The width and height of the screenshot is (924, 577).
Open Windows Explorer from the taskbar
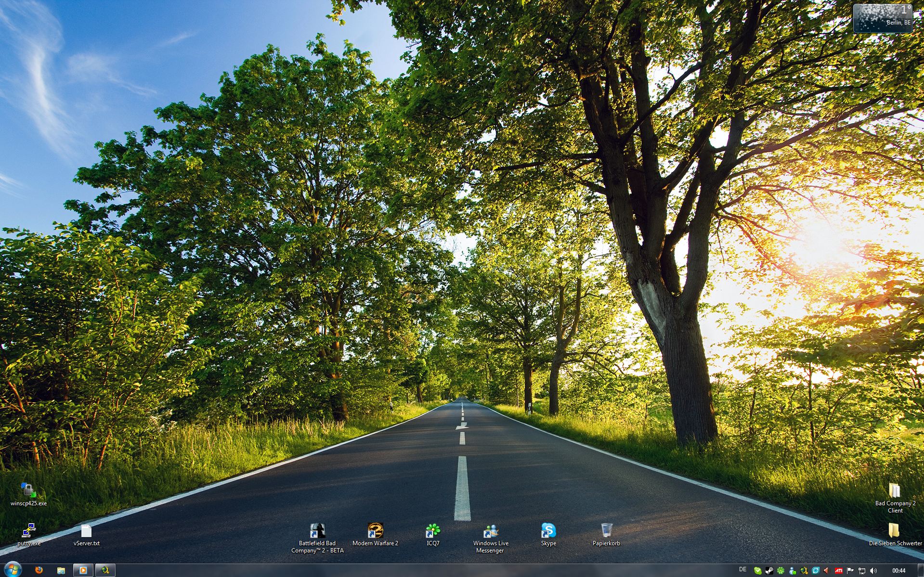pyautogui.click(x=61, y=570)
